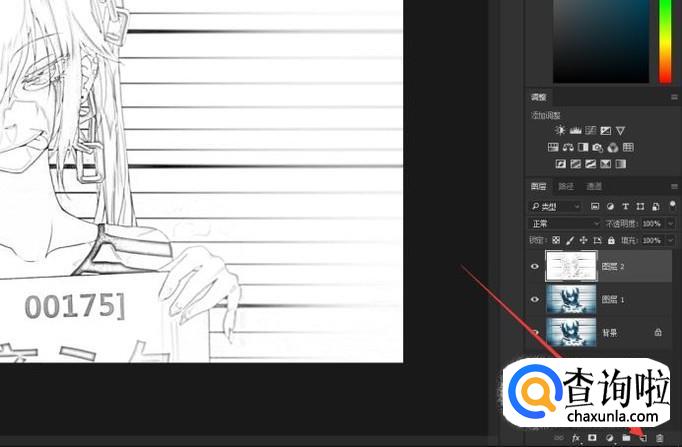
Task: Add a Channel Mixer adjustment
Action: coord(613,147)
